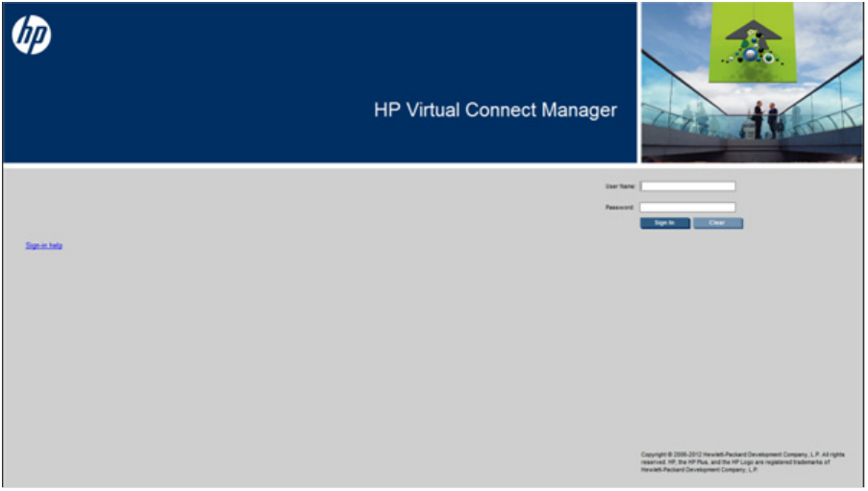Open the Sign-in help link
868x491 pixels.
43,245
